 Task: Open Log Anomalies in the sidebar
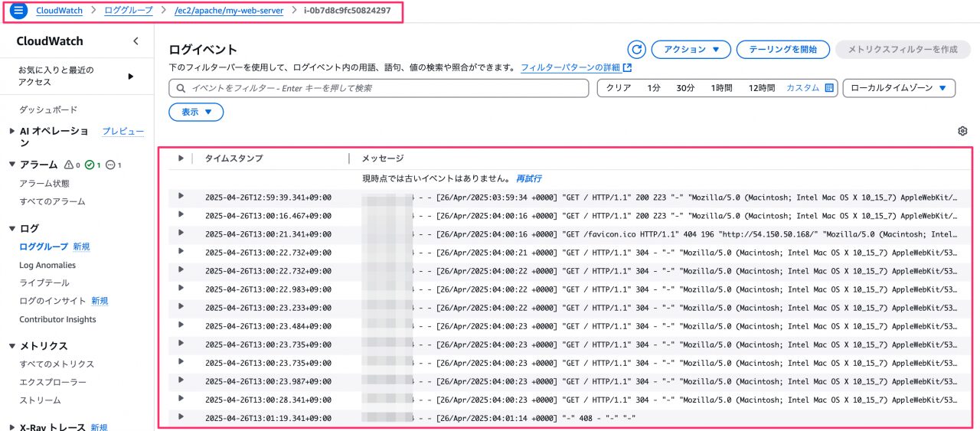(x=47, y=265)
